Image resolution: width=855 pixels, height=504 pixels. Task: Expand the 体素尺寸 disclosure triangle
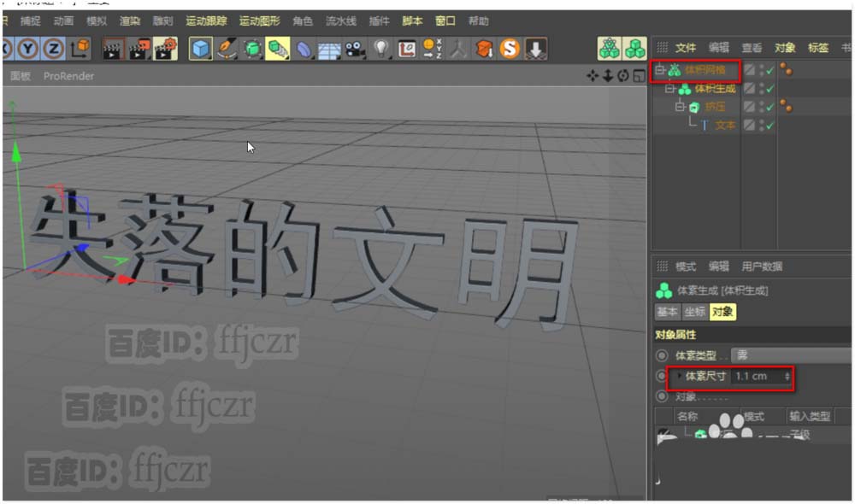680,376
